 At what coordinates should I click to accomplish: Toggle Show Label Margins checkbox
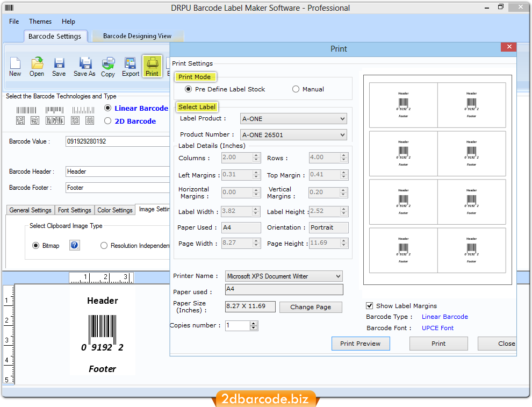tap(370, 305)
